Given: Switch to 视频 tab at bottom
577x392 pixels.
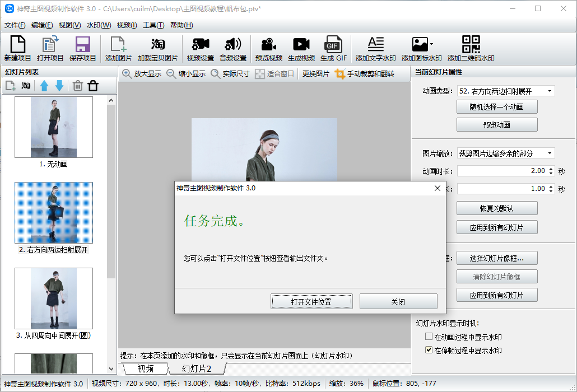Looking at the screenshot, I should [145, 368].
